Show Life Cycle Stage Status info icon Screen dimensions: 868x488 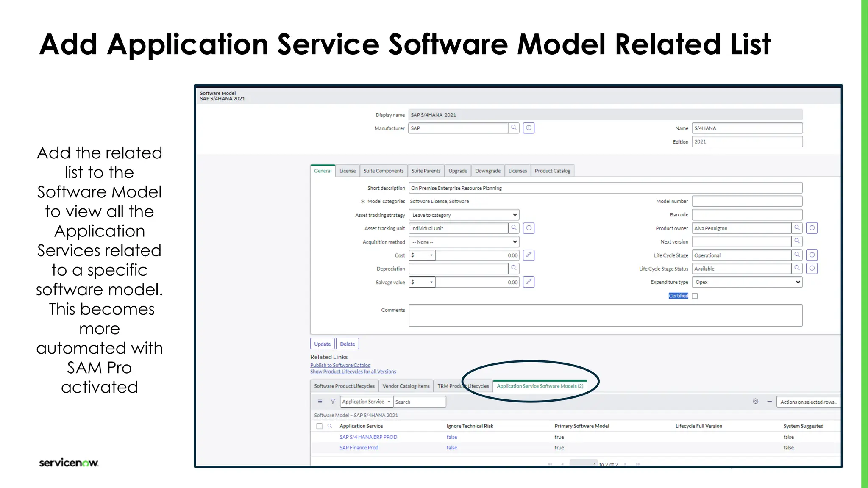pyautogui.click(x=812, y=268)
